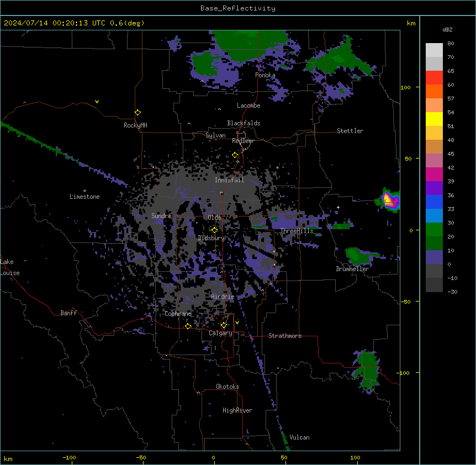Click the Innisfail city label
Screen dimensions: 476x465
point(229,180)
